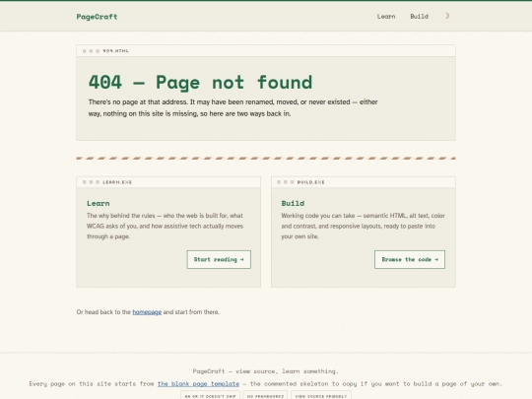The width and height of the screenshot is (532, 399).
Task: Open the Build navigation link
Action: pyautogui.click(x=419, y=17)
